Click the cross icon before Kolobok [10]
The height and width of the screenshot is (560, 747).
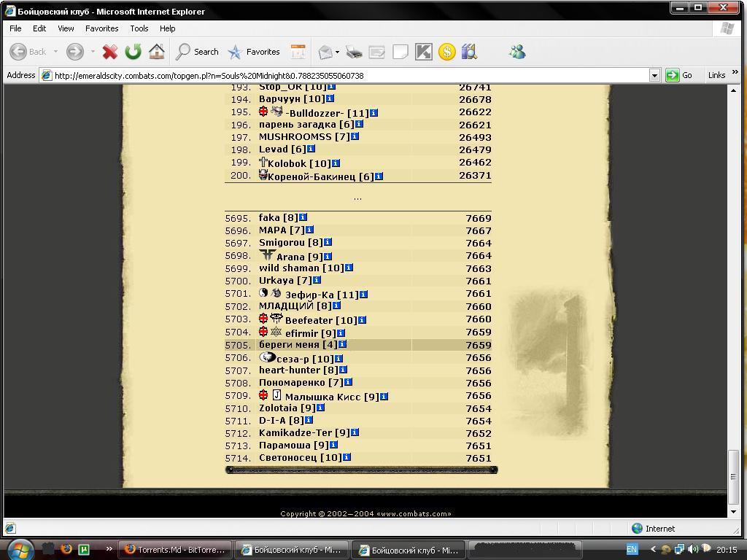pyautogui.click(x=263, y=162)
